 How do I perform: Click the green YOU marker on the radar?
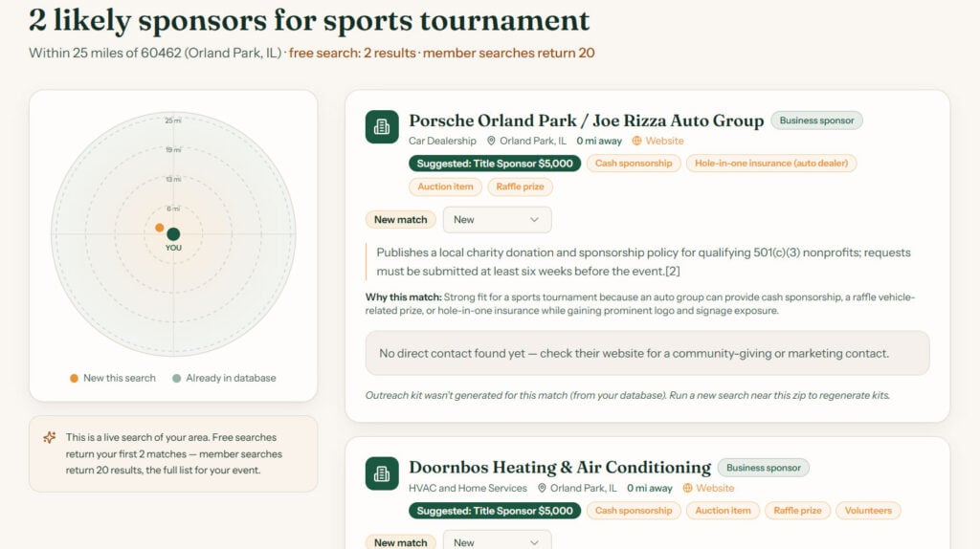point(173,234)
